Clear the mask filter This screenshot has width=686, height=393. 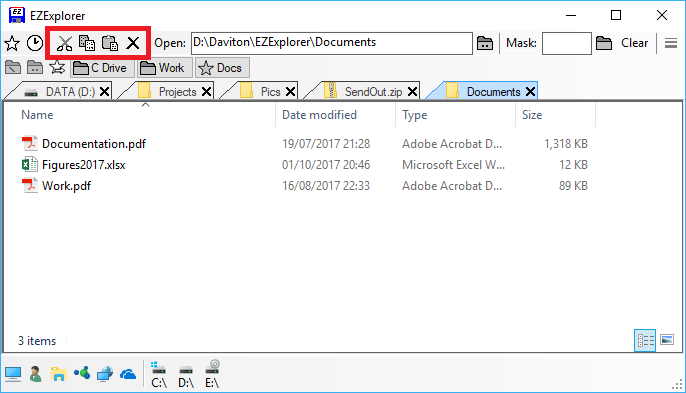click(634, 43)
